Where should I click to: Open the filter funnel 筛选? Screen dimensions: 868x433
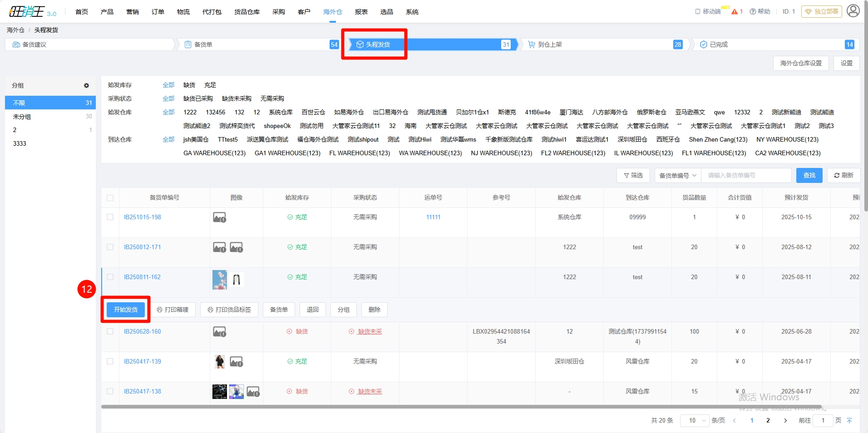(x=633, y=176)
